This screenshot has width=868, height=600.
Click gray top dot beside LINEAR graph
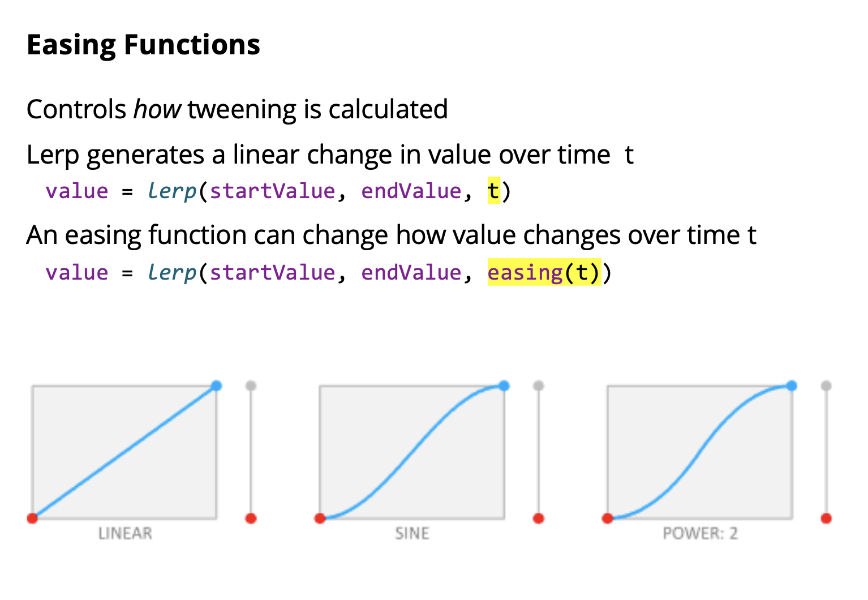(x=251, y=386)
